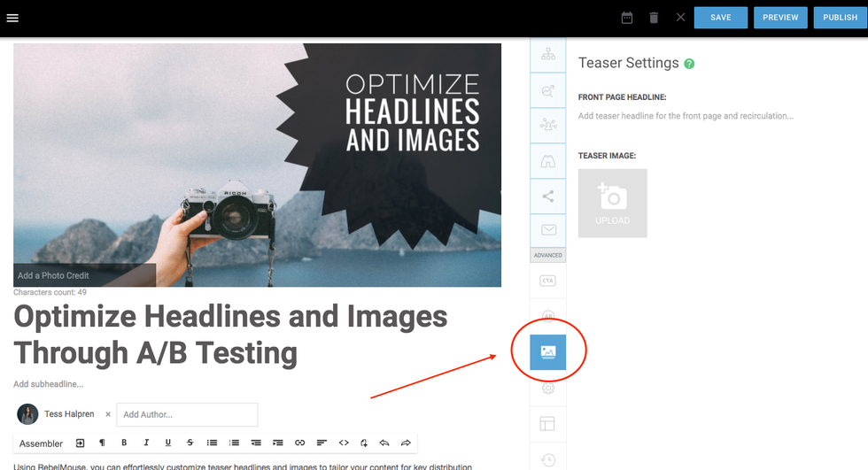Image resolution: width=868 pixels, height=470 pixels.
Task: Upload a teaser image
Action: (x=612, y=203)
